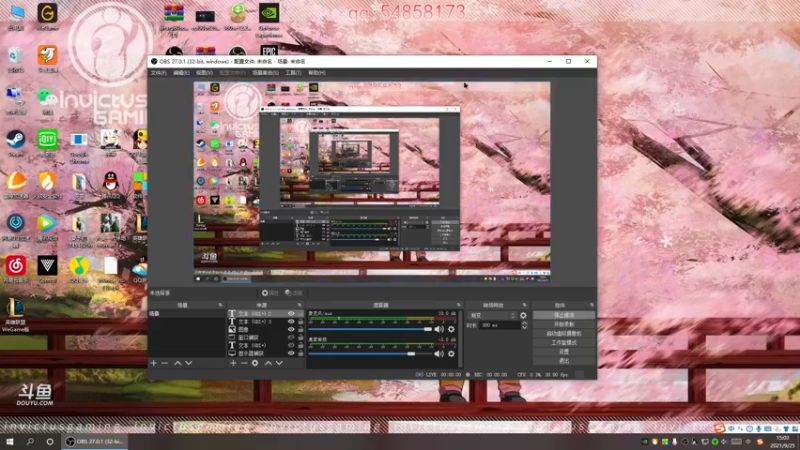Click the OBS 27.0.1 taskbar button
Viewport: 800px width, 450px height.
coord(95,441)
